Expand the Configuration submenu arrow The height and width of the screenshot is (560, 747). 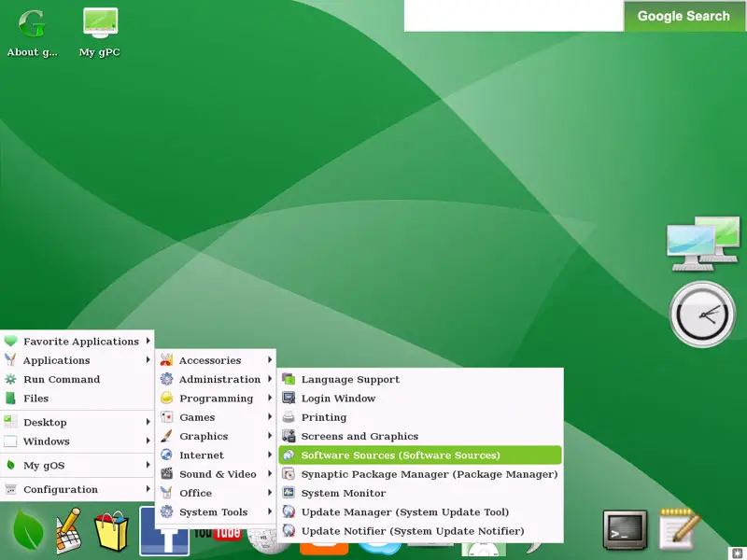pos(148,489)
